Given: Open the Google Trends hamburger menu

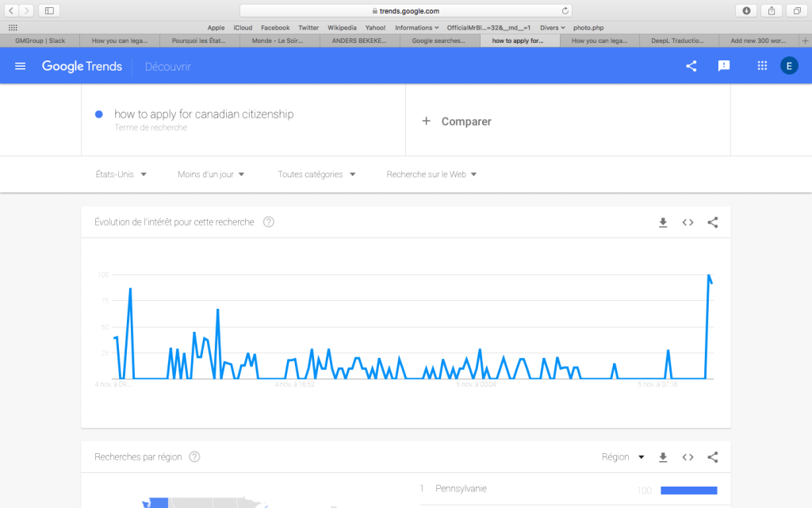Looking at the screenshot, I should tap(20, 67).
